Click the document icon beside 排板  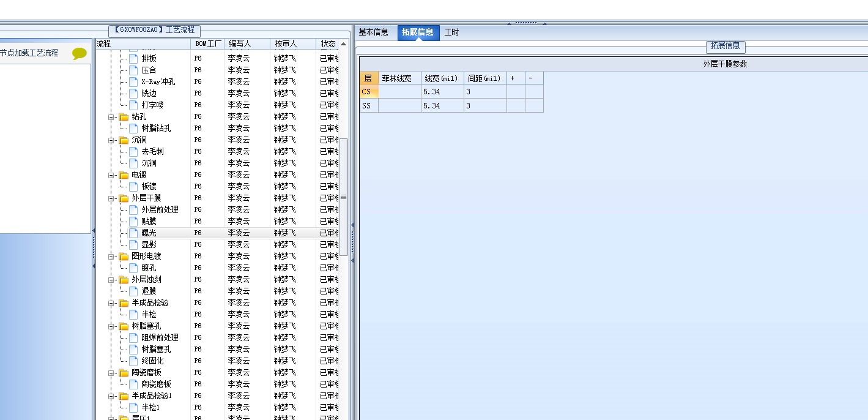133,58
